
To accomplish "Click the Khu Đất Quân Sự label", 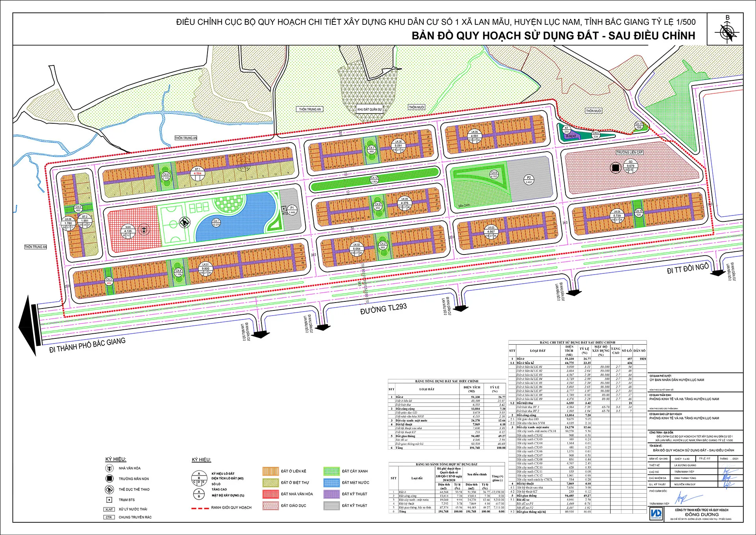I will (369, 109).
